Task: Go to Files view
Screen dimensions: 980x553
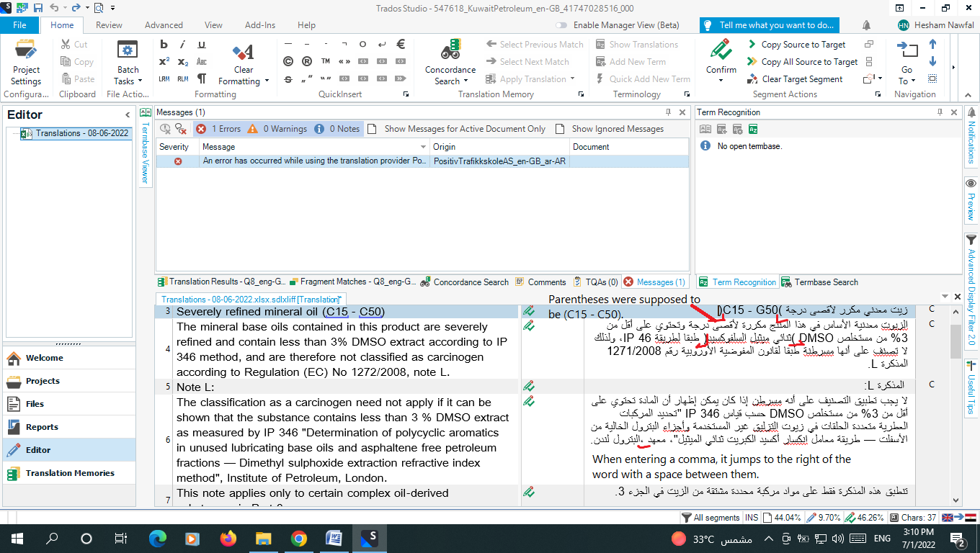Action: (68, 404)
